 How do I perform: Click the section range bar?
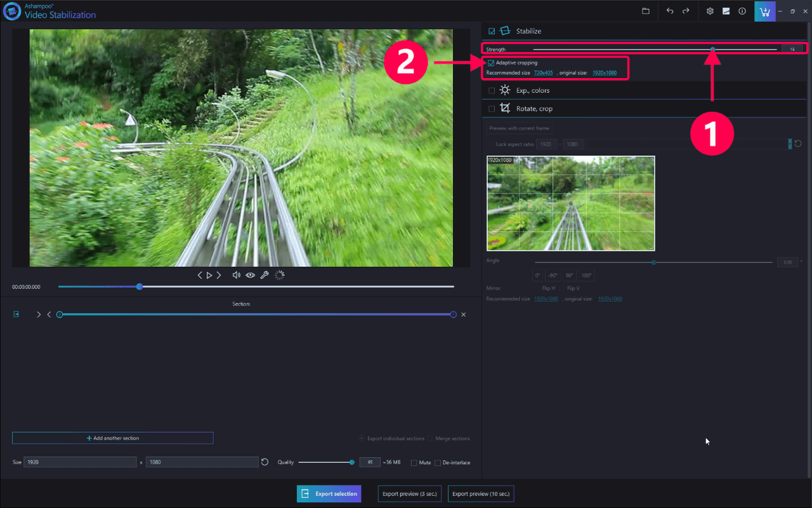coord(256,314)
